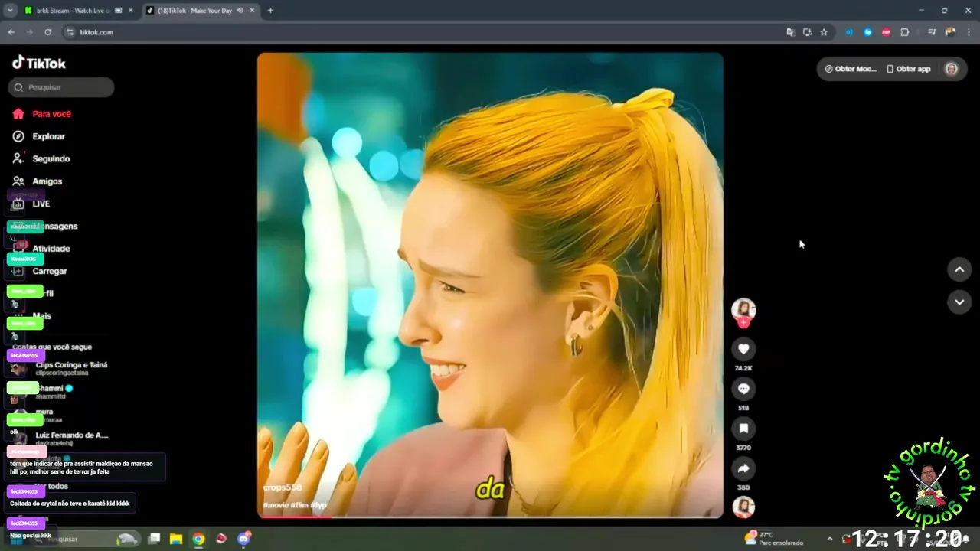Open comments with speech bubble icon

coord(743,389)
